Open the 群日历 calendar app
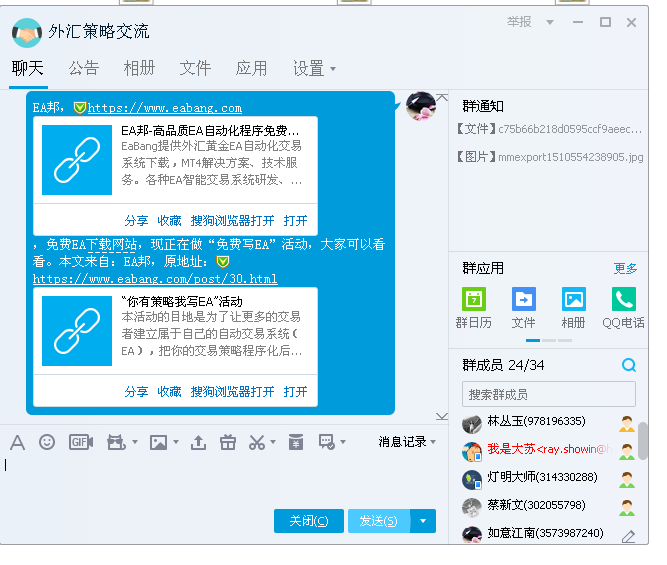Image resolution: width=667 pixels, height=565 pixels. tap(474, 299)
